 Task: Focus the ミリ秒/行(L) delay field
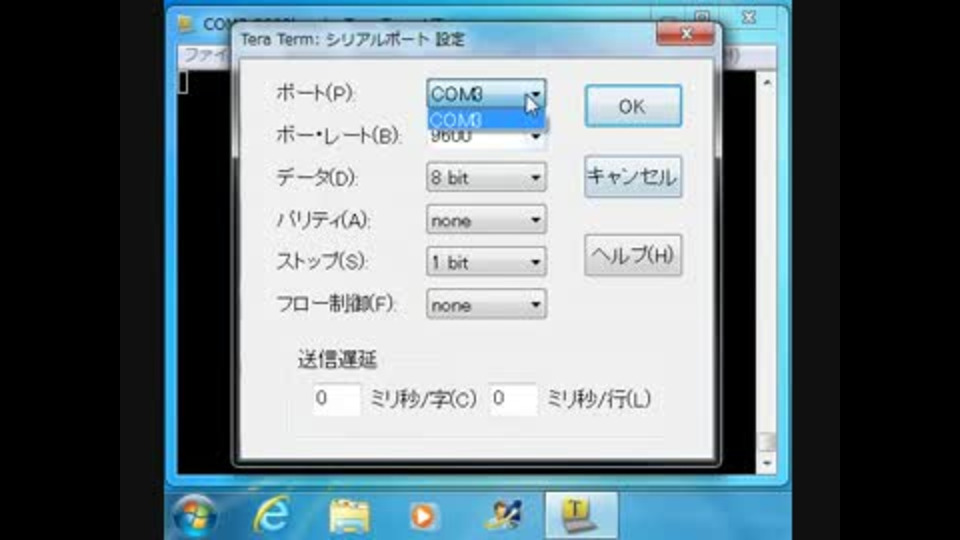point(513,399)
